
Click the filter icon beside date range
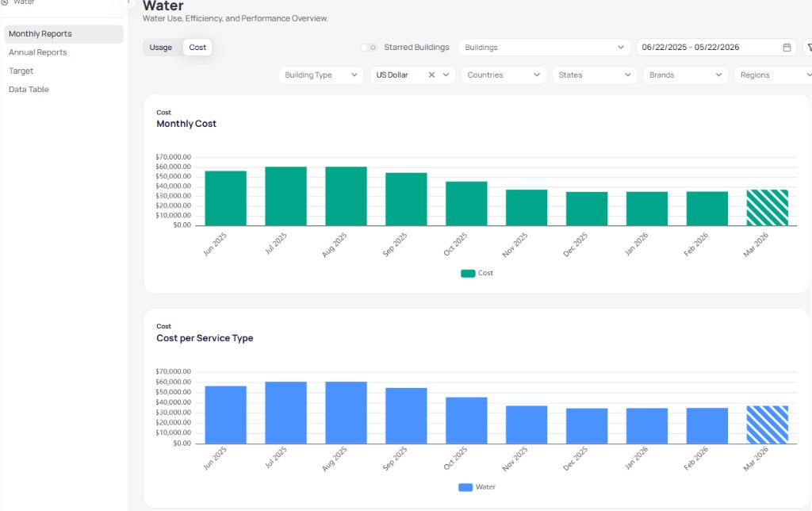(808, 47)
